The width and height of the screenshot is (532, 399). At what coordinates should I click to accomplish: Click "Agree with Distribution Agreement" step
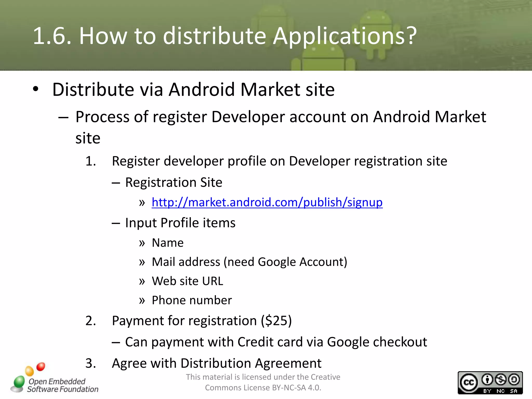tap(217, 363)
